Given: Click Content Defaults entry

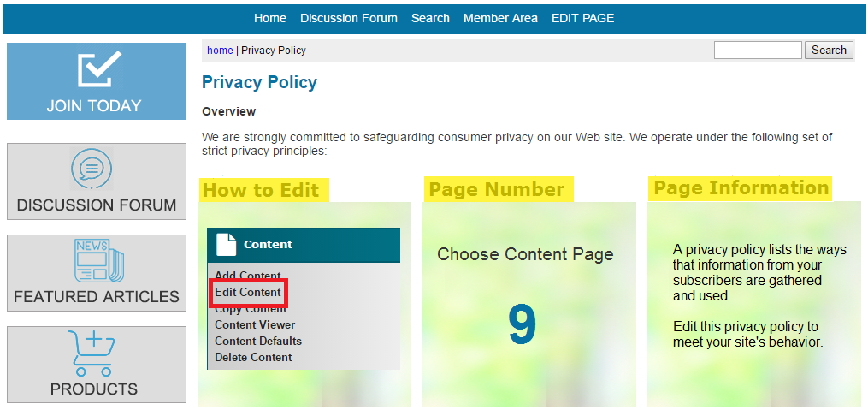Looking at the screenshot, I should [x=258, y=341].
